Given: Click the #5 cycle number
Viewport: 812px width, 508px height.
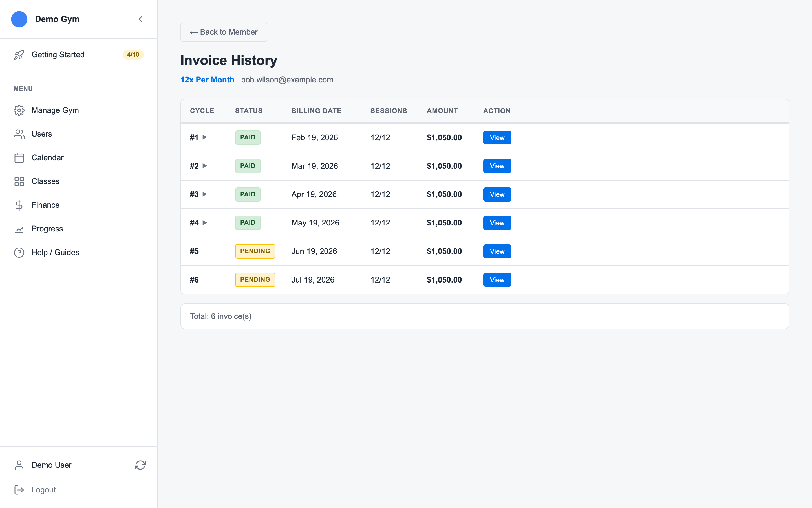Looking at the screenshot, I should point(194,251).
